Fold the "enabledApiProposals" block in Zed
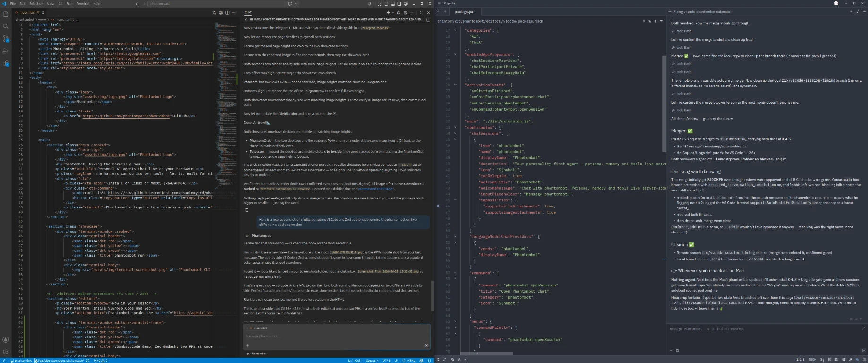Viewport: 868px width, 363px height. coord(455,54)
